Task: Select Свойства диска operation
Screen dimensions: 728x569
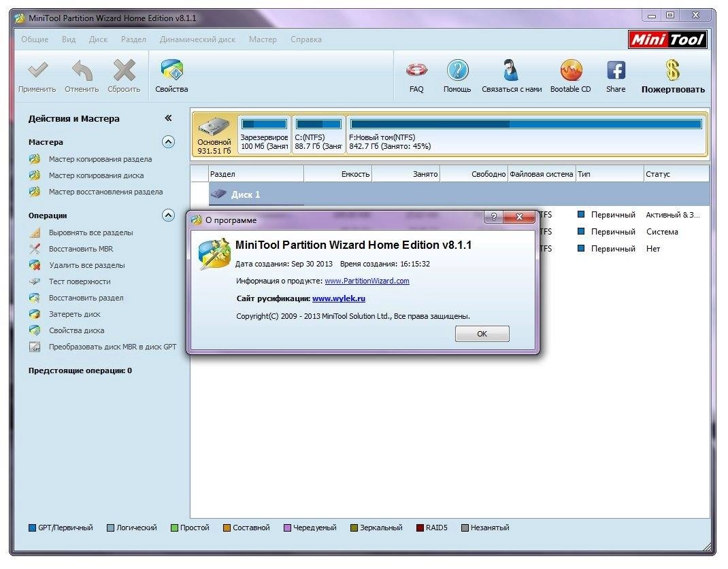Action: coord(77,330)
